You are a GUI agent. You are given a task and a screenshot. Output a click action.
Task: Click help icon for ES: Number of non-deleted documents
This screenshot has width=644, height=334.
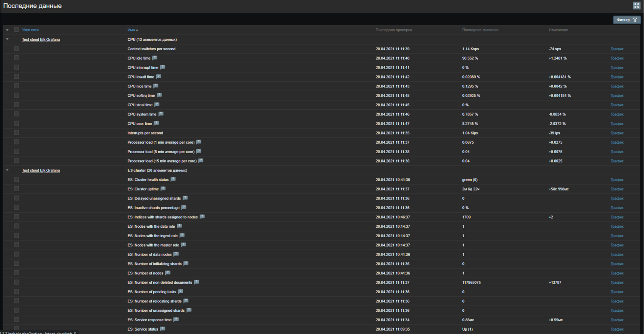196,282
